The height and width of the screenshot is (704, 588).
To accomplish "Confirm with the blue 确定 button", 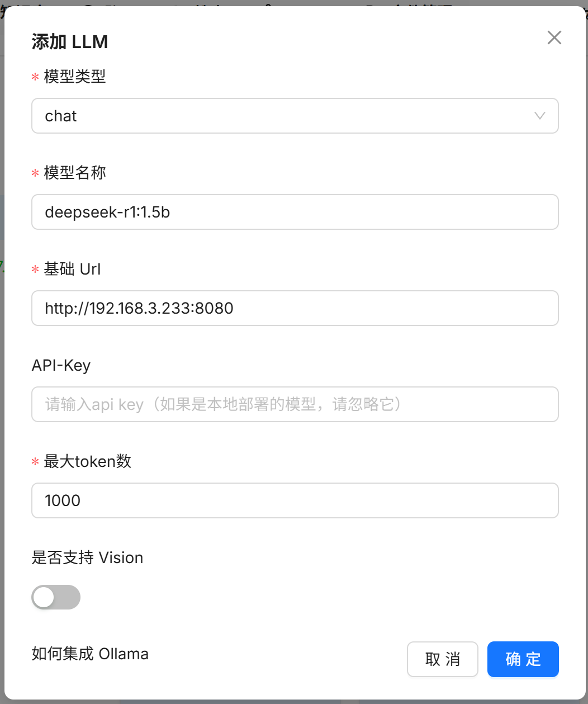I will tap(523, 659).
